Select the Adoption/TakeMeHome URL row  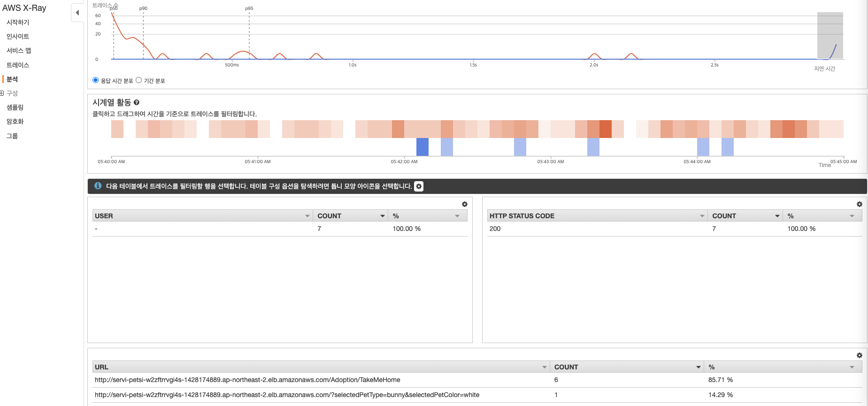click(477, 380)
